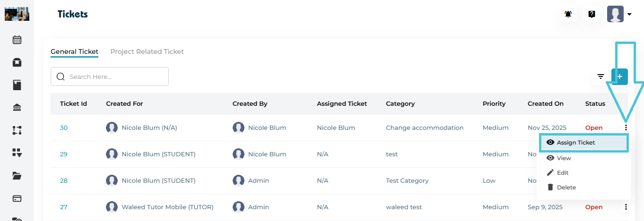
Task: Open the book icon in the sidebar
Action: (17, 85)
